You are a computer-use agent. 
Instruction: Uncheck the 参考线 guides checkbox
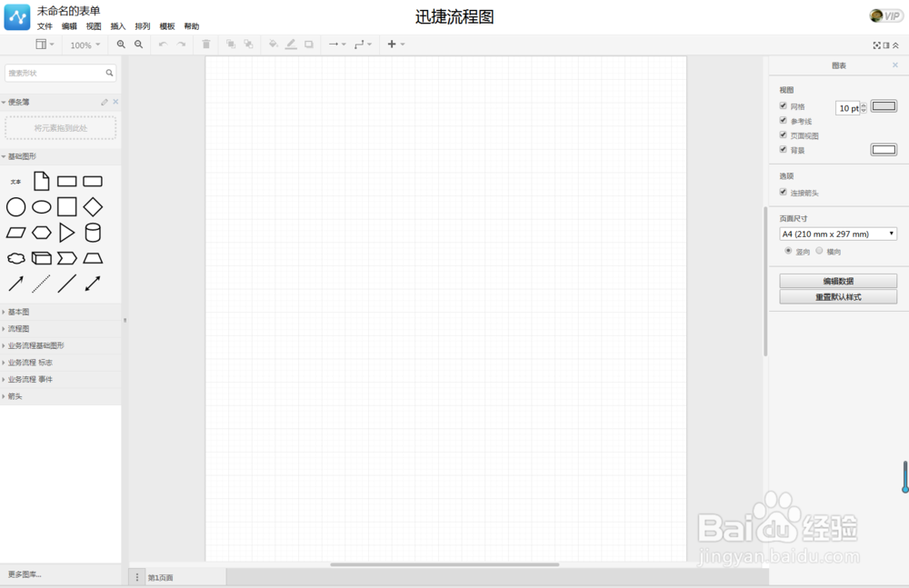coord(784,120)
